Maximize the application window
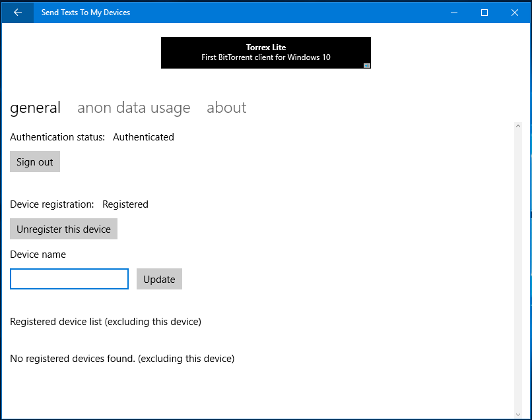 point(484,13)
